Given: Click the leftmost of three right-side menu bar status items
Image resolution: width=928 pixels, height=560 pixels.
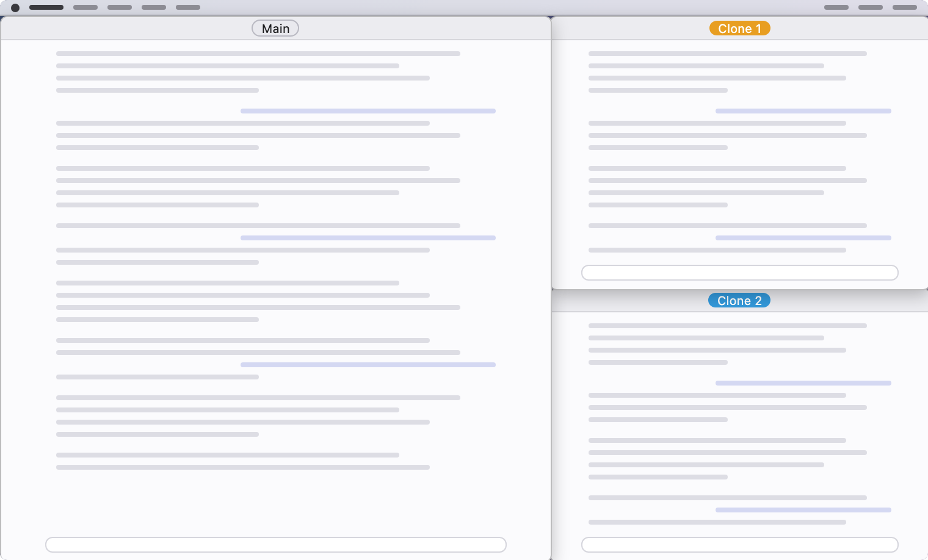Looking at the screenshot, I should click(836, 7).
